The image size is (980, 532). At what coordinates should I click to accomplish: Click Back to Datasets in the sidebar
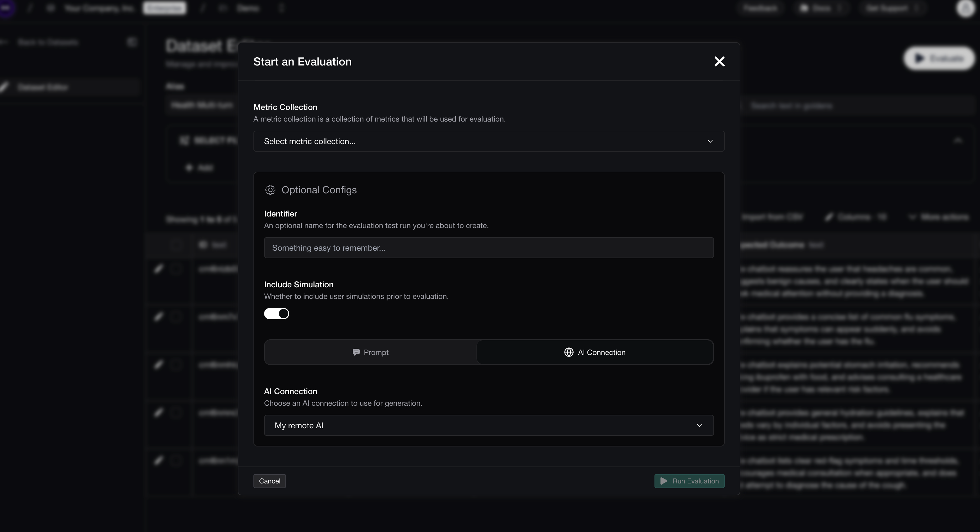pos(48,42)
